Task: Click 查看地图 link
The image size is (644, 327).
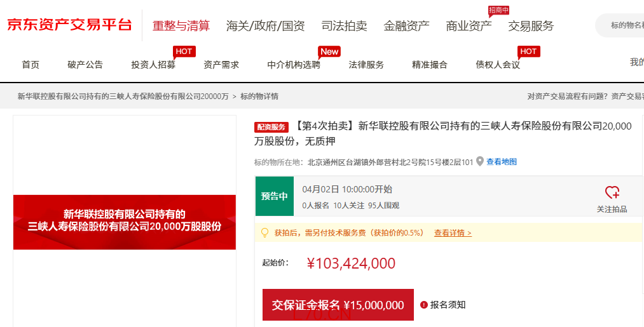Action: (x=502, y=162)
